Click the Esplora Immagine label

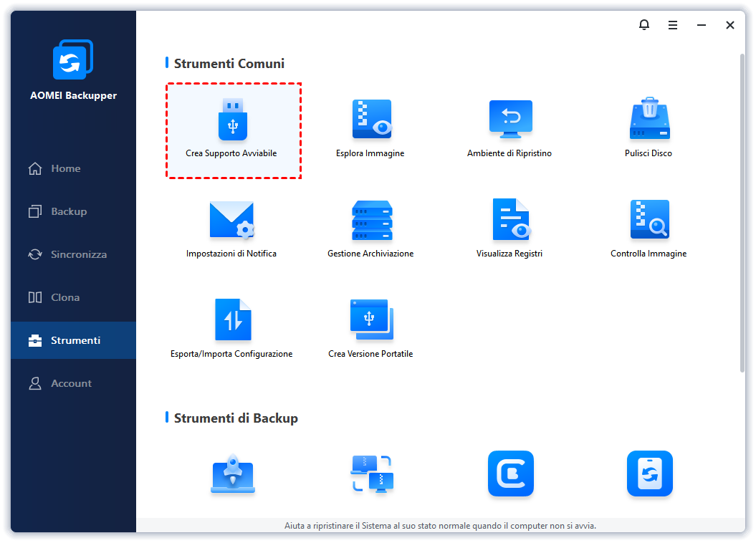point(370,153)
